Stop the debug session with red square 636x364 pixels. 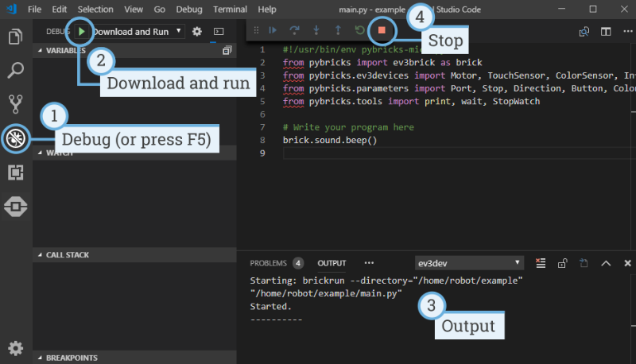382,30
